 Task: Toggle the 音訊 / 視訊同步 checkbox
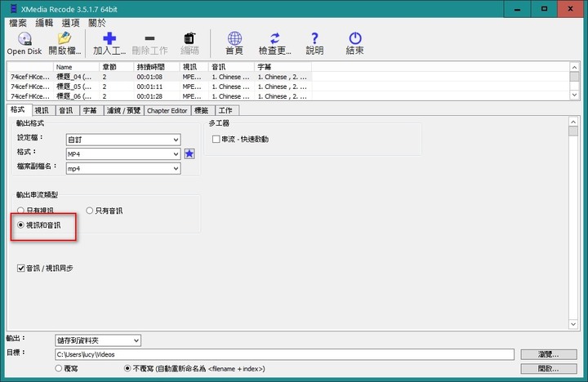[21, 268]
